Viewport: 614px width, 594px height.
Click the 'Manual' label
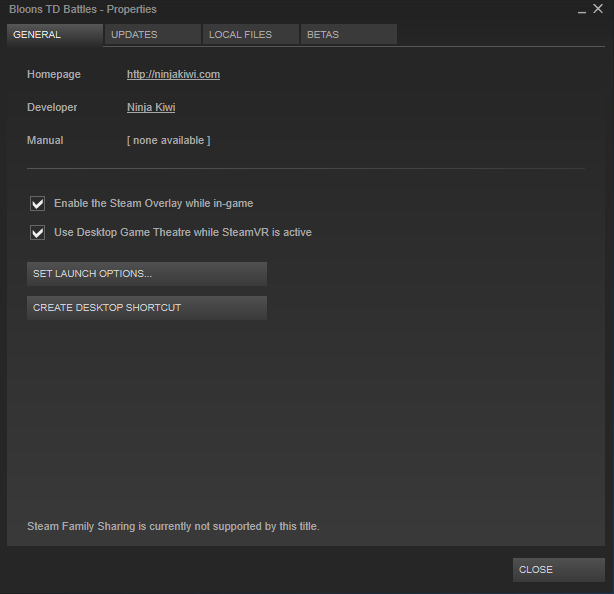pyautogui.click(x=45, y=140)
